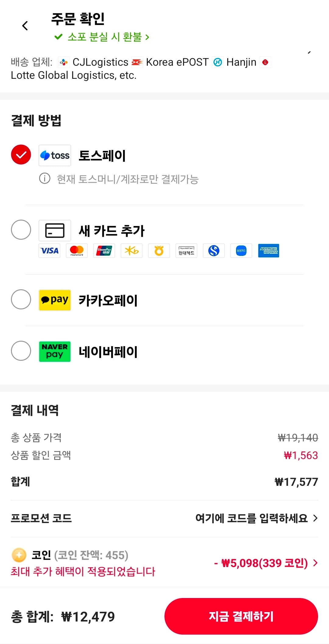The width and height of the screenshot is (329, 644).
Task: Select the 새 카드 추가 radio button
Action: (21, 230)
